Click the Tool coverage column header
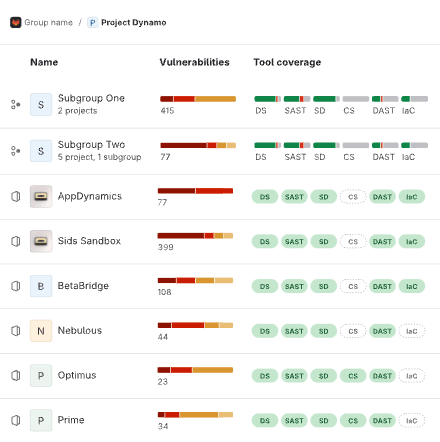 pyautogui.click(x=287, y=62)
